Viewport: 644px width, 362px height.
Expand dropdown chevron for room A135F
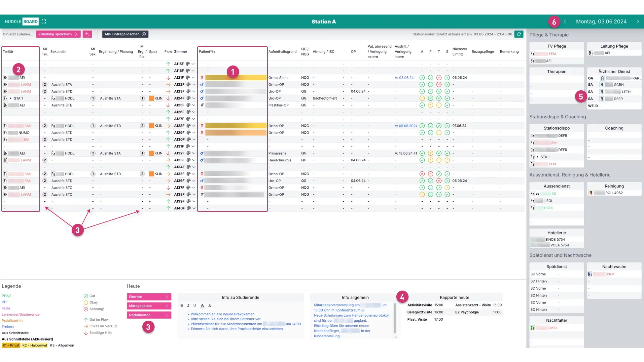tap(194, 174)
